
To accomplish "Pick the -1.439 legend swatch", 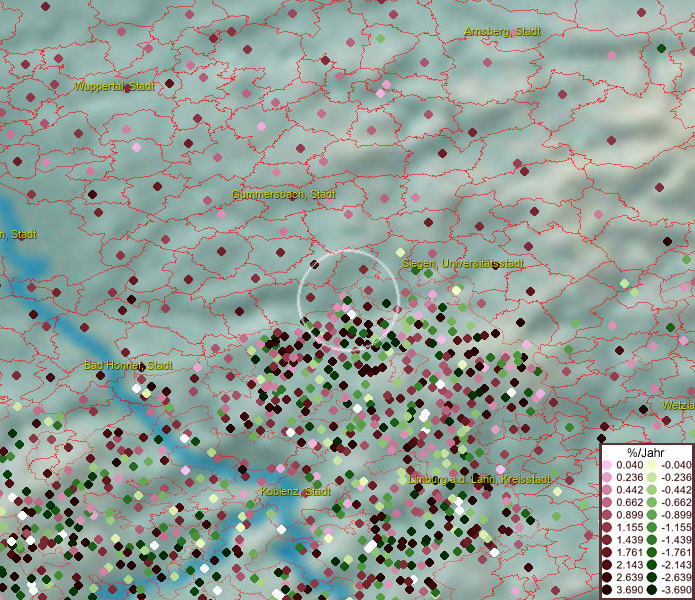I will pos(652,540).
